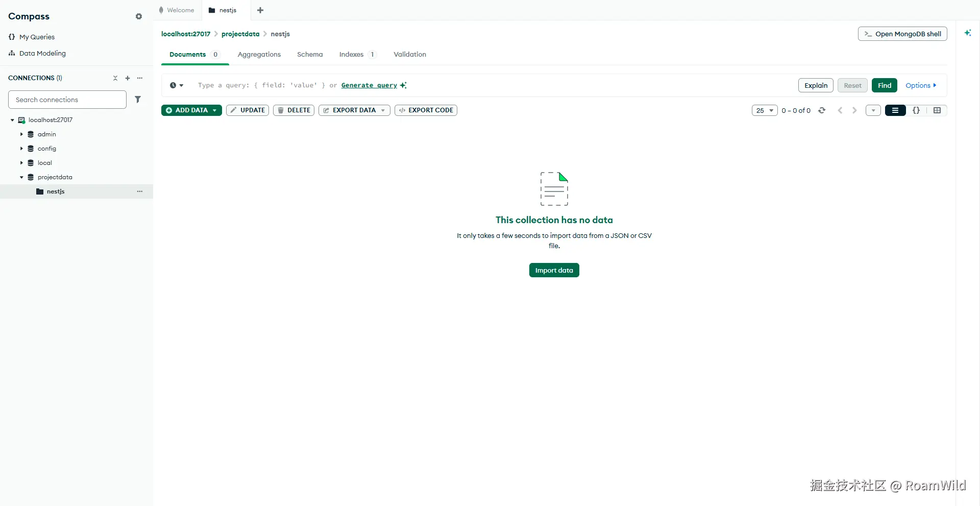This screenshot has width=980, height=506.
Task: Switch to Schema tab
Action: tap(310, 55)
